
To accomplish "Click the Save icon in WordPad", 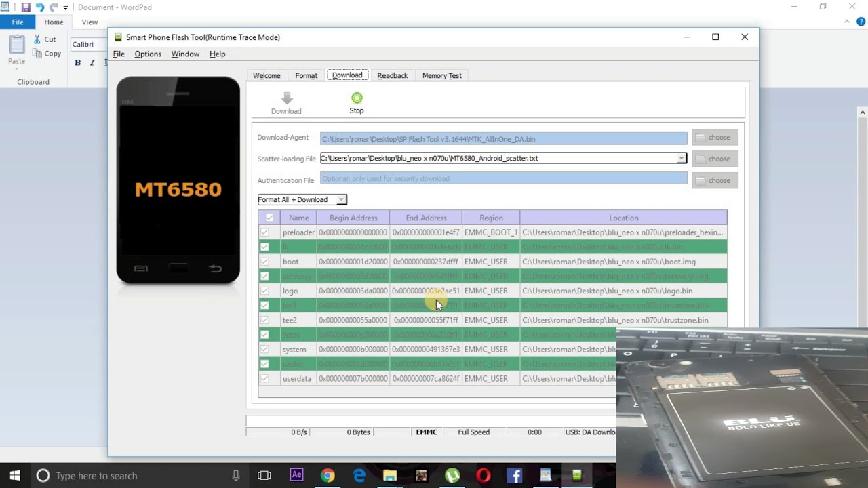I will click(26, 7).
